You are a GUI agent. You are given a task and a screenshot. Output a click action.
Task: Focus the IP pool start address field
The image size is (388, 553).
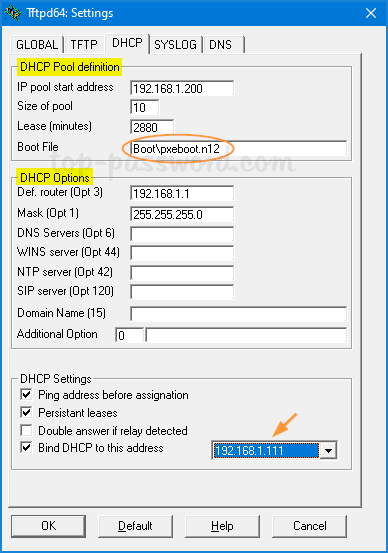coord(182,88)
